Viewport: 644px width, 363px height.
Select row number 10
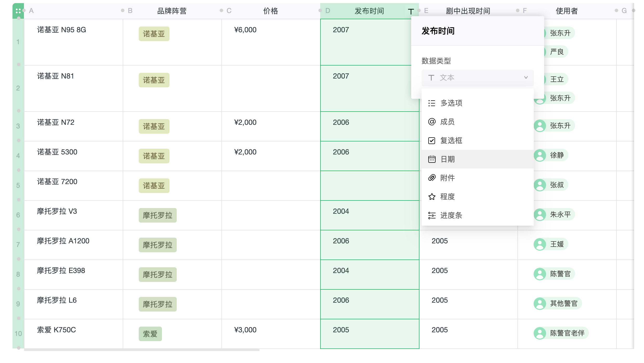(x=18, y=334)
